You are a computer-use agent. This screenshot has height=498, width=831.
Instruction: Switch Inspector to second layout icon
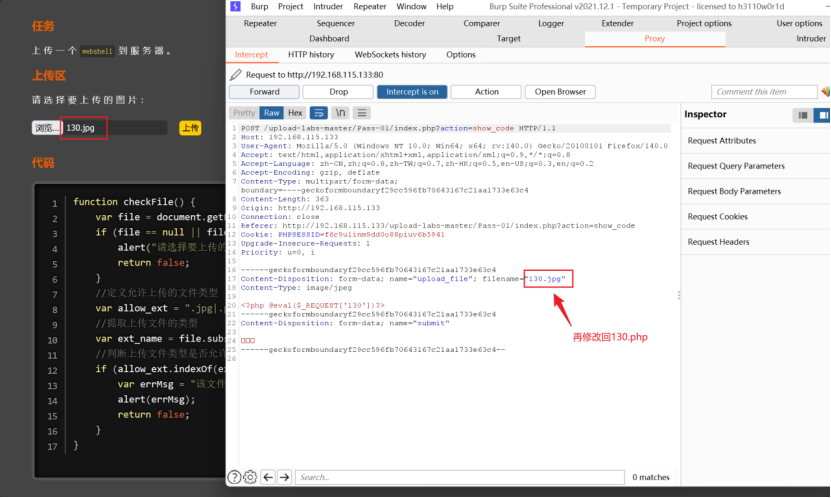[822, 115]
